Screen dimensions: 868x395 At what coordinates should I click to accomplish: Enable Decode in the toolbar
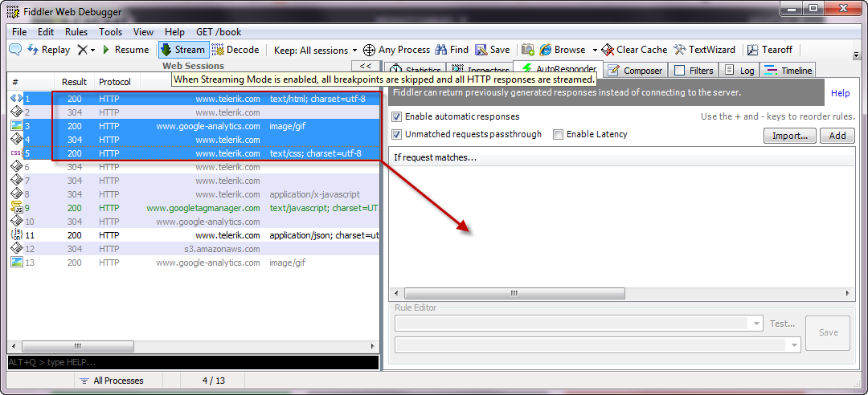click(x=235, y=50)
